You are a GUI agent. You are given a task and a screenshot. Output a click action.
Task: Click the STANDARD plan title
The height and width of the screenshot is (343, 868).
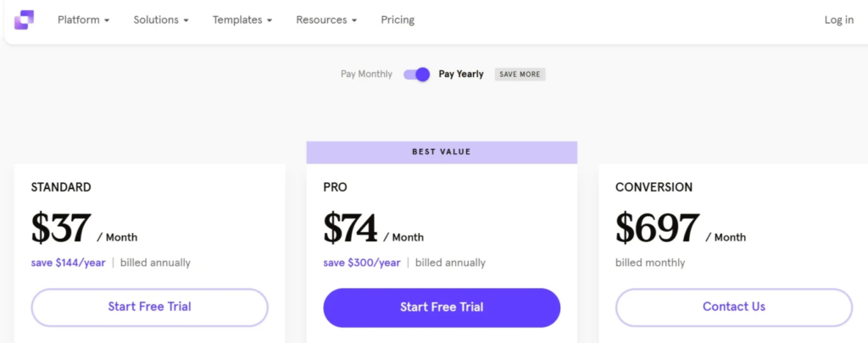point(61,187)
